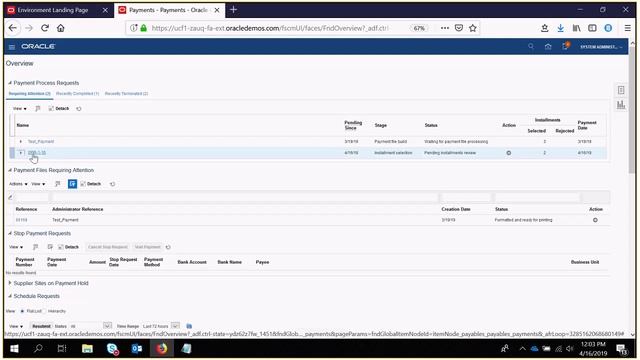Screen dimensions: 640x360
Task: Refresh the Payment Process Requests table
Action: (x=79, y=109)
